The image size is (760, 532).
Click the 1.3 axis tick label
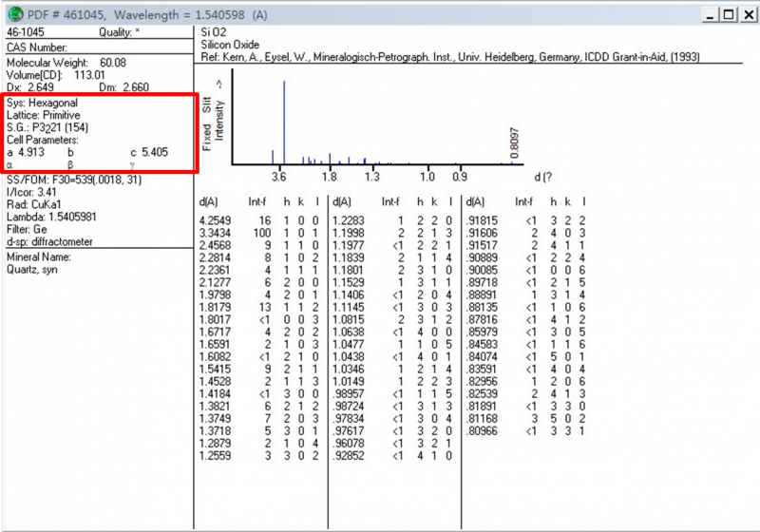coord(372,177)
